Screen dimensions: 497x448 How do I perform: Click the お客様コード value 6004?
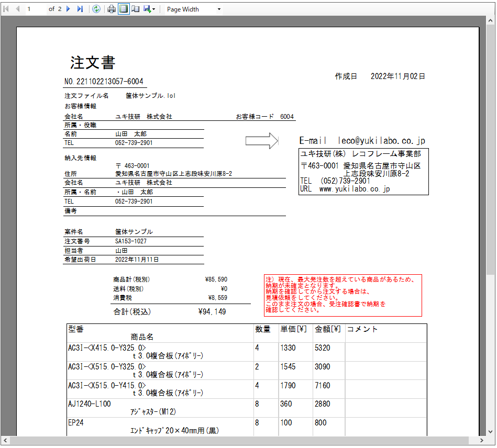[287, 117]
